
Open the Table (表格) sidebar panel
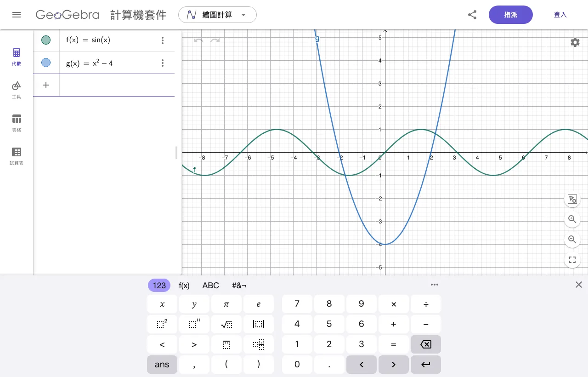pyautogui.click(x=17, y=123)
